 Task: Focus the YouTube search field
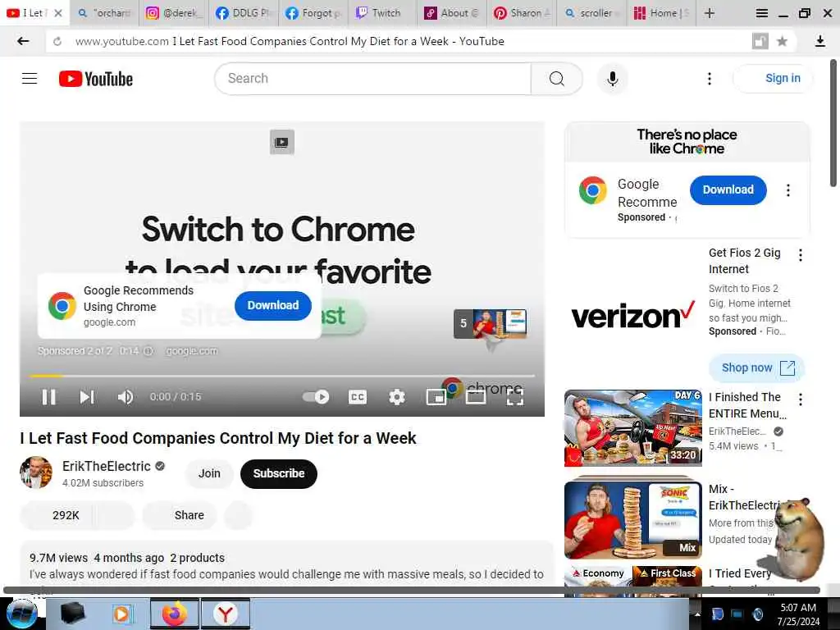pos(372,79)
